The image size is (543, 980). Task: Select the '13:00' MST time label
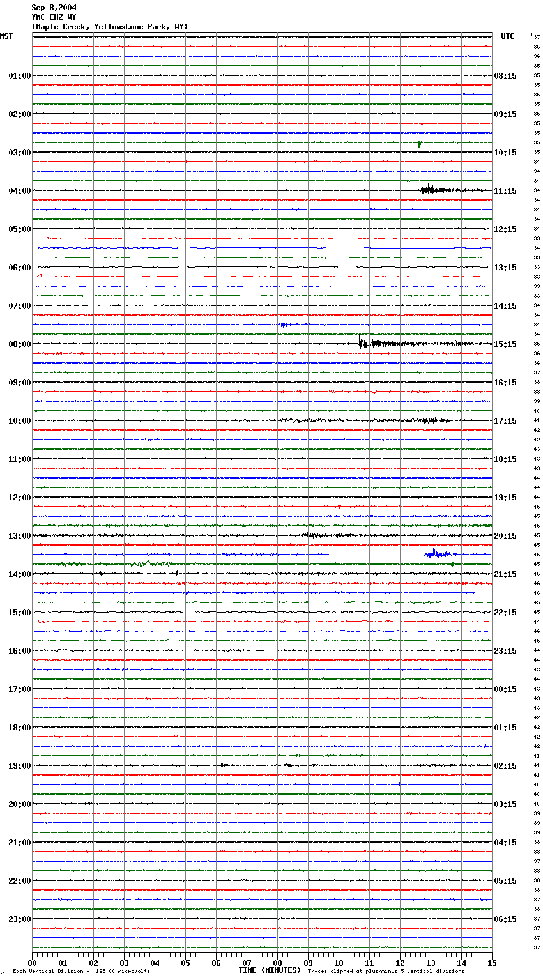20,536
